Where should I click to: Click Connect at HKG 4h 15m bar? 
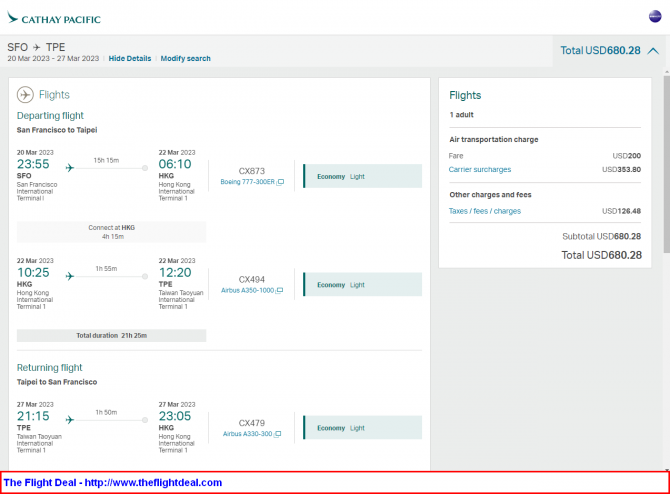click(x=112, y=232)
